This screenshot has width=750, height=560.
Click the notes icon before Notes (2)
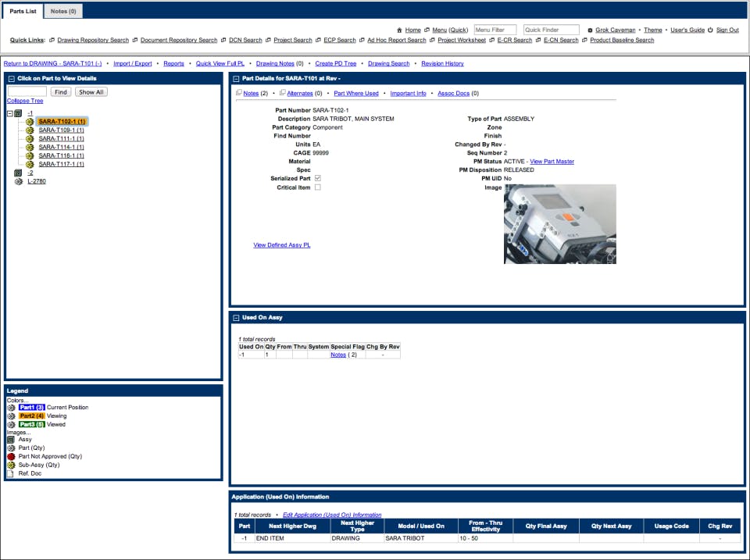(x=239, y=93)
